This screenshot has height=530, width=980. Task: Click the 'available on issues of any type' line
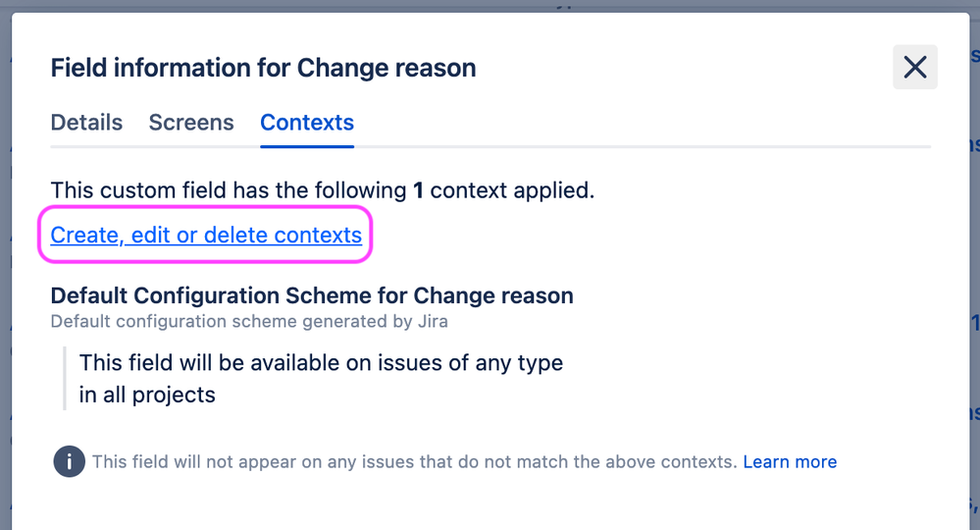click(x=321, y=362)
